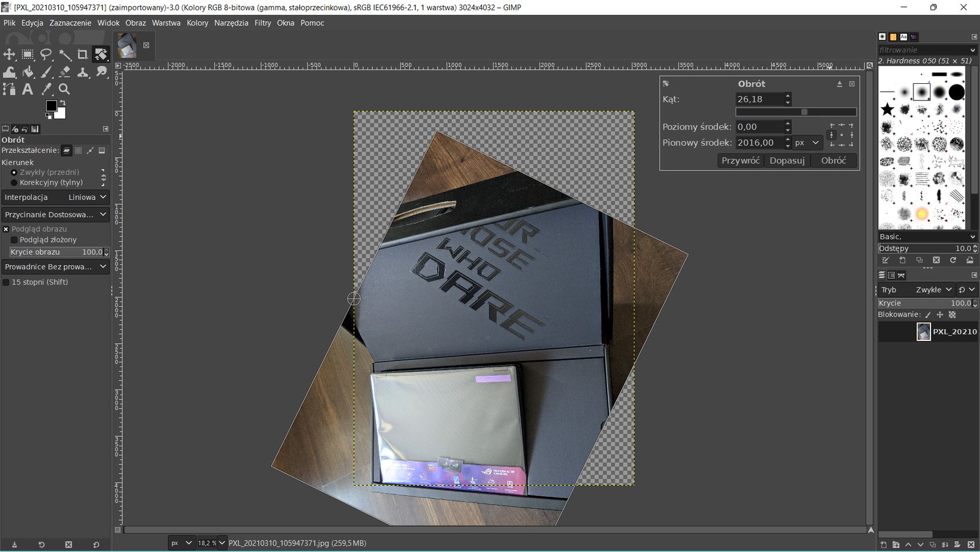Click Refresh brushes icon
Image resolution: width=980 pixels, height=552 pixels.
(x=953, y=261)
